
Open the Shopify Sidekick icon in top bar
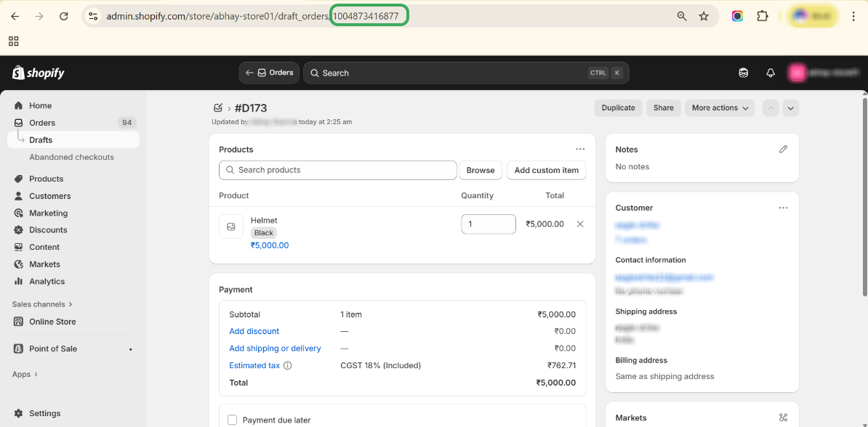743,73
